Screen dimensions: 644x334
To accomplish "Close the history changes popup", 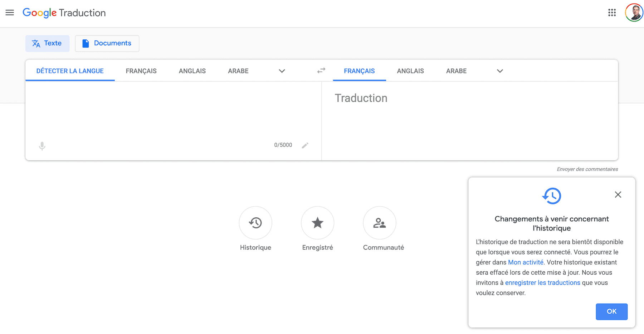I will pos(618,195).
